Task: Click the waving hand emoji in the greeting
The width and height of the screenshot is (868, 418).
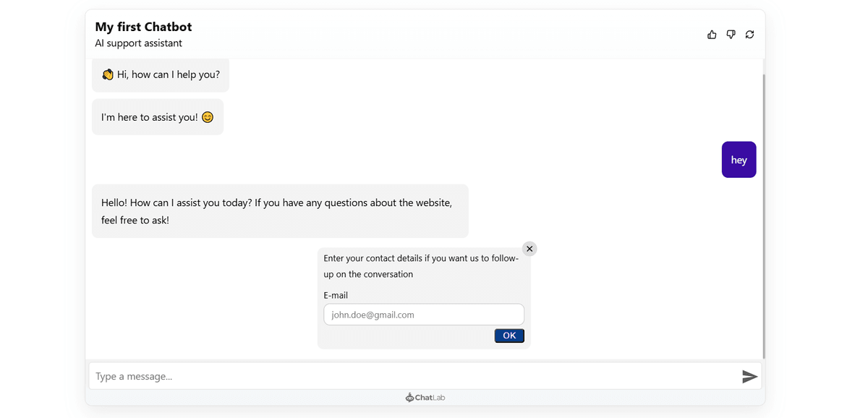Action: tap(108, 74)
